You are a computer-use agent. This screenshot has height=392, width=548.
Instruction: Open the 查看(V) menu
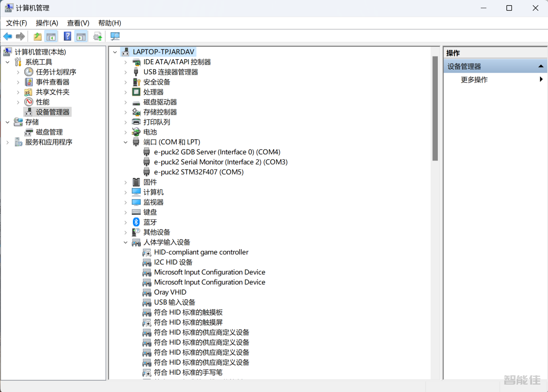pos(78,23)
